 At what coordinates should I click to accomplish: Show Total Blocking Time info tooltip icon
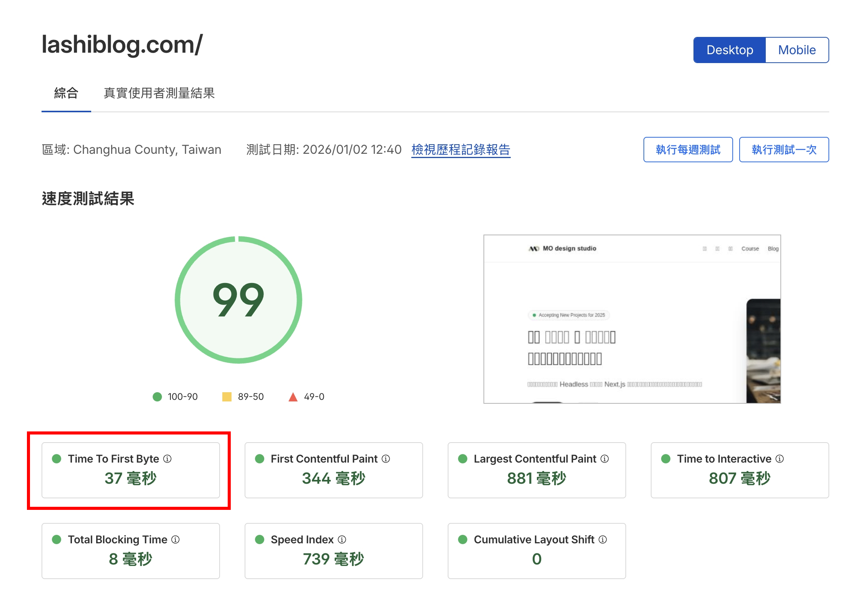[175, 539]
